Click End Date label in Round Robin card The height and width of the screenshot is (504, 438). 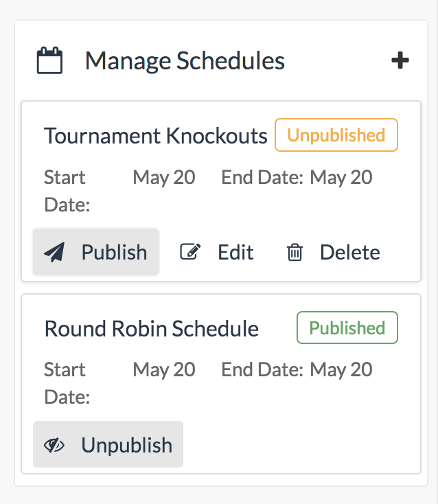tap(262, 370)
